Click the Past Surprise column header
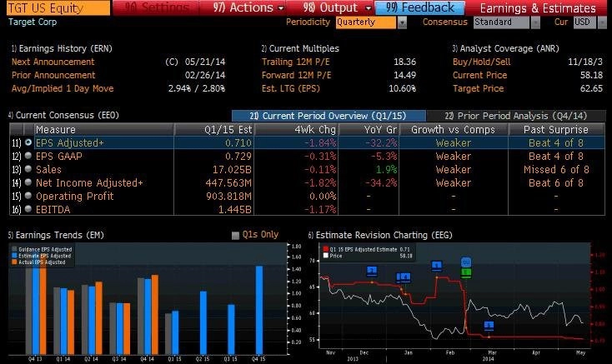This screenshot has height=364, width=612. pyautogui.click(x=557, y=129)
